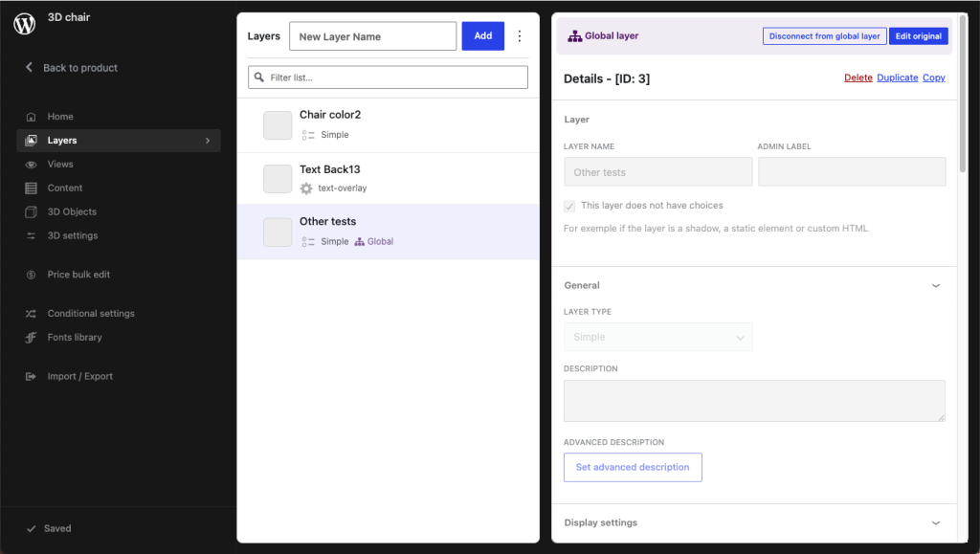Select the Text Back13 layer row
Screen dimensions: 980x554
click(389, 179)
